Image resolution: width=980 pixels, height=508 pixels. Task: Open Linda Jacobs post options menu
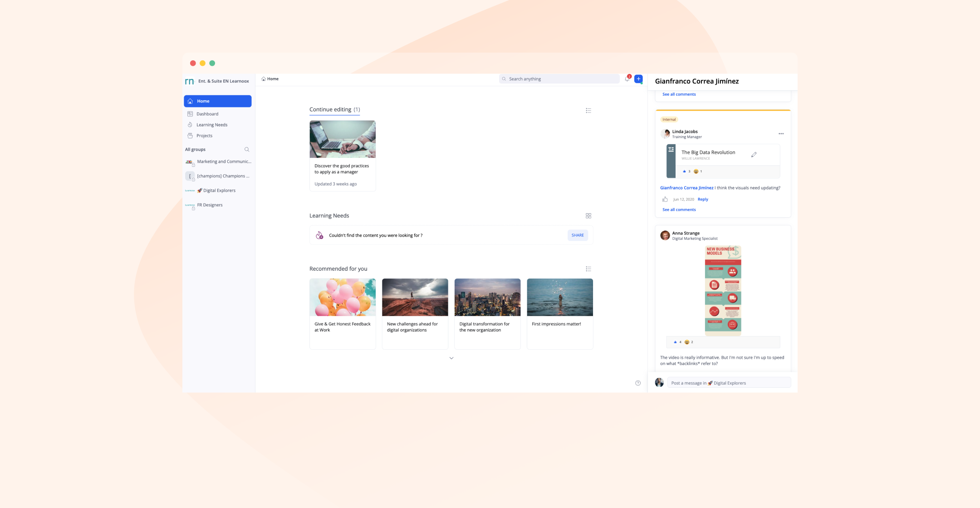781,134
